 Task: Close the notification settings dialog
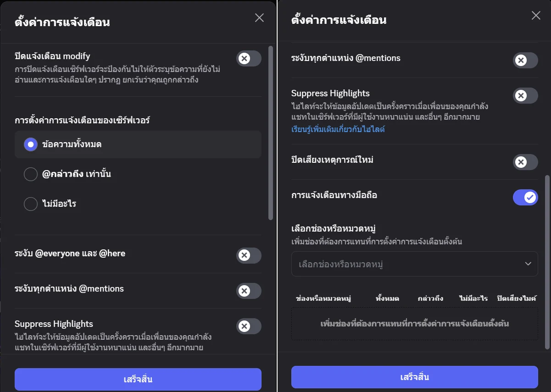pyautogui.click(x=259, y=17)
